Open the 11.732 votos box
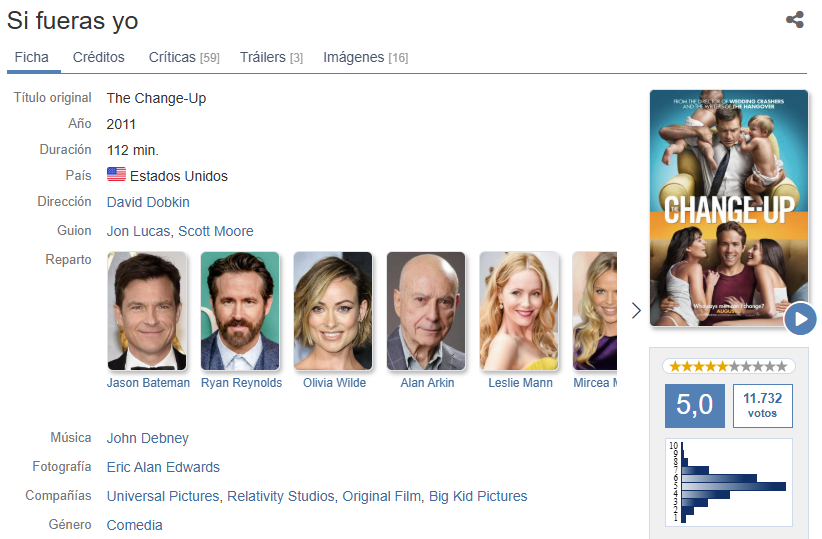822x539 pixels. click(763, 405)
